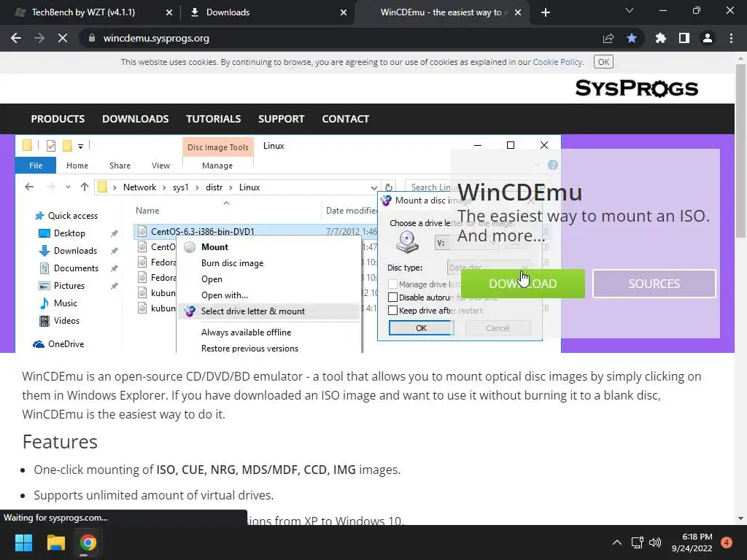
Task: Click the Features heading
Action: (60, 442)
